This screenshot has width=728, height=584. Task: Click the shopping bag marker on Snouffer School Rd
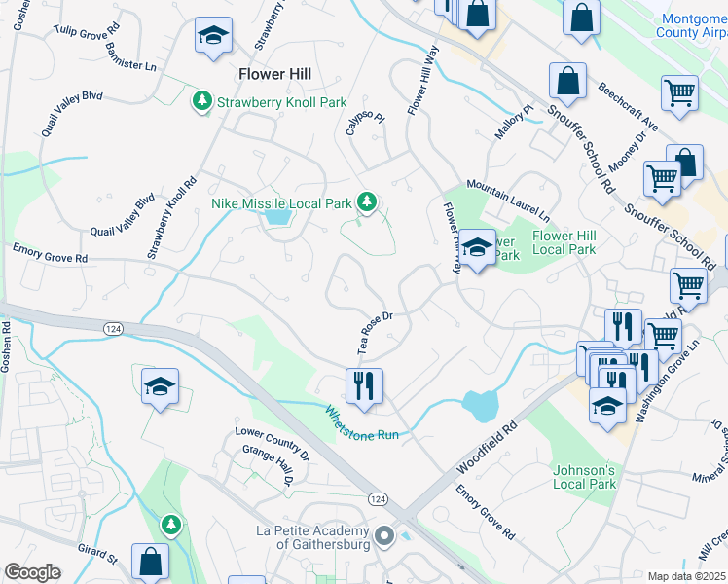[567, 82]
